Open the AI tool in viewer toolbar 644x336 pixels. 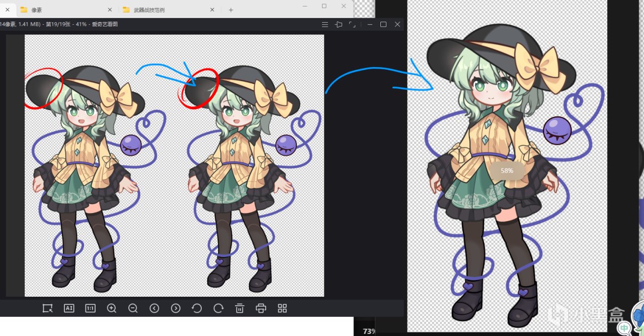click(69, 308)
